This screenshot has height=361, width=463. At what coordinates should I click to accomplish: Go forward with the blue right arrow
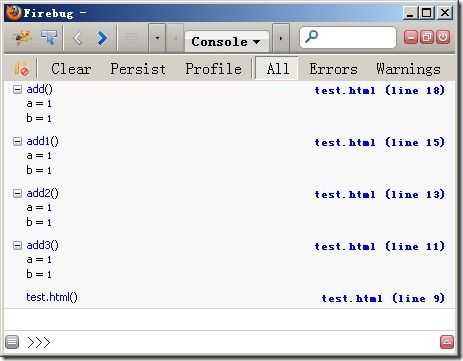coord(102,38)
